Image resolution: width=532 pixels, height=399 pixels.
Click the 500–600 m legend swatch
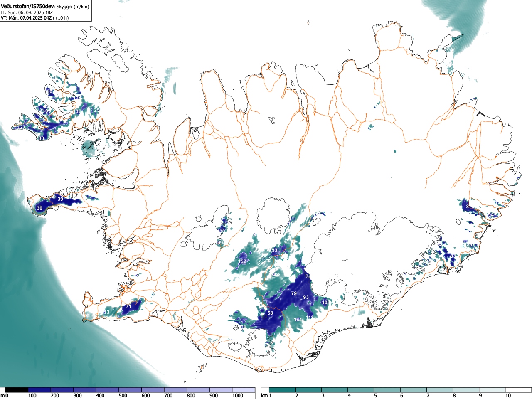[130, 390]
